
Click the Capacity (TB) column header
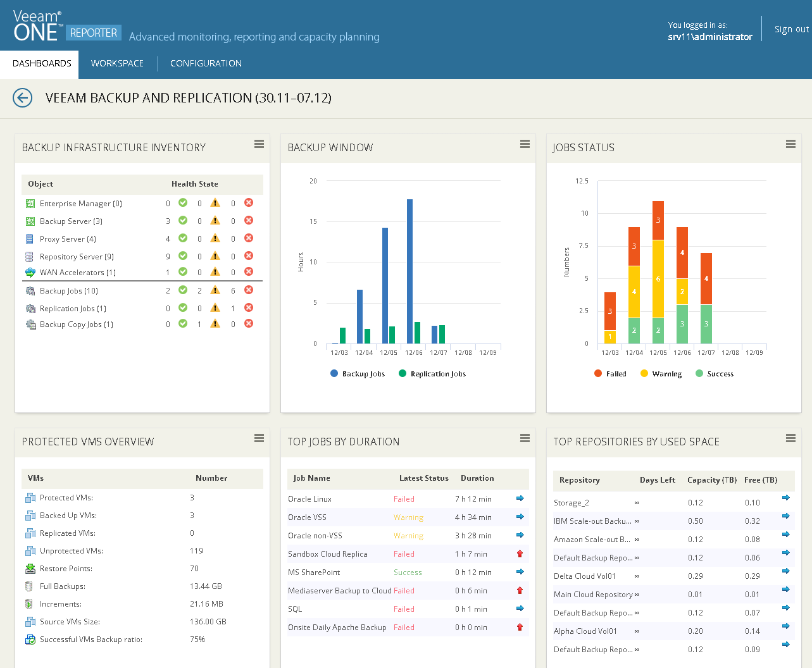coord(712,480)
